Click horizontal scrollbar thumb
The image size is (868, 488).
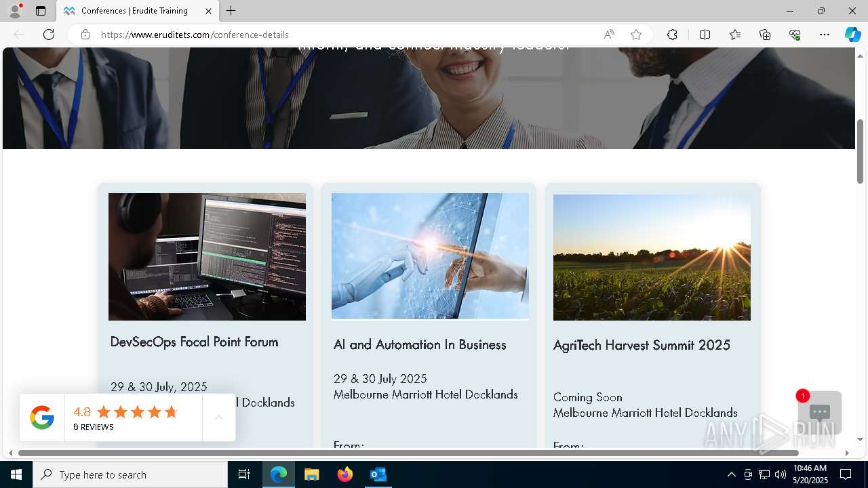408,453
